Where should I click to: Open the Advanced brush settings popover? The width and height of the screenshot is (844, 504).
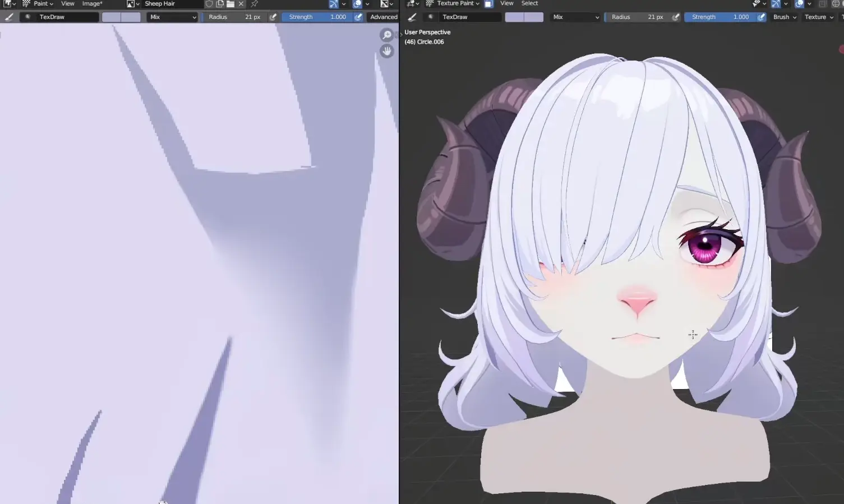384,17
